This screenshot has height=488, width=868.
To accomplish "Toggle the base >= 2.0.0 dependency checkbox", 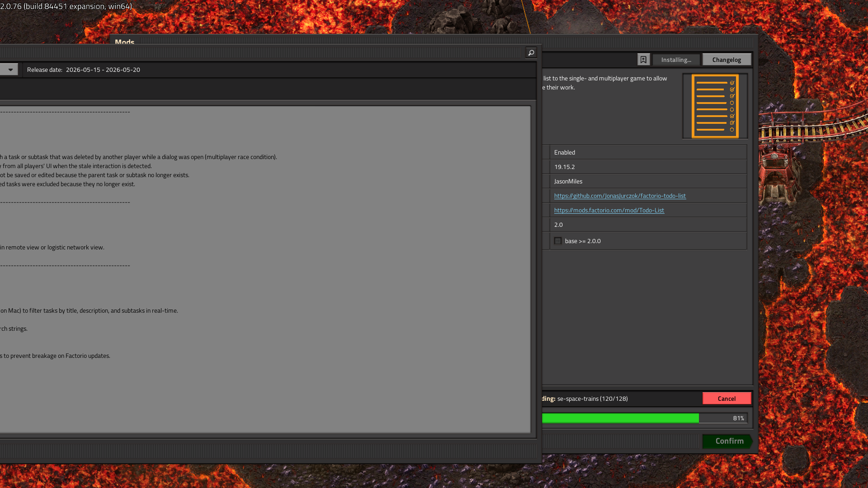I will [558, 241].
